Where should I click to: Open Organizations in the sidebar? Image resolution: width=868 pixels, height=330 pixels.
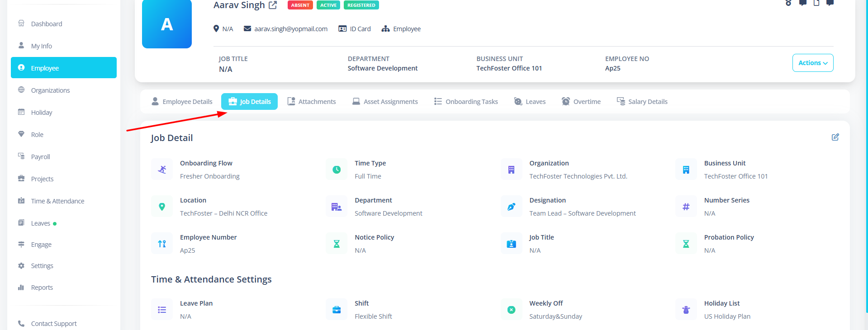[63, 90]
